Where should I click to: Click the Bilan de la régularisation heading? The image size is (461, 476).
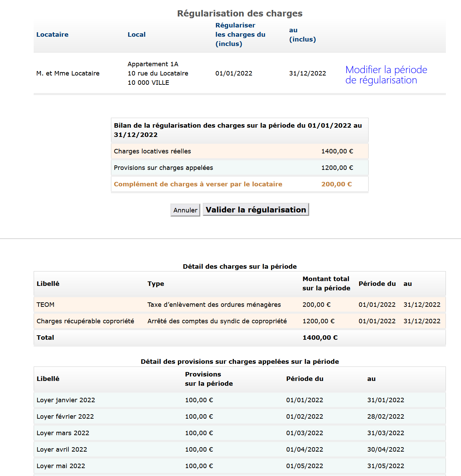pyautogui.click(x=238, y=130)
